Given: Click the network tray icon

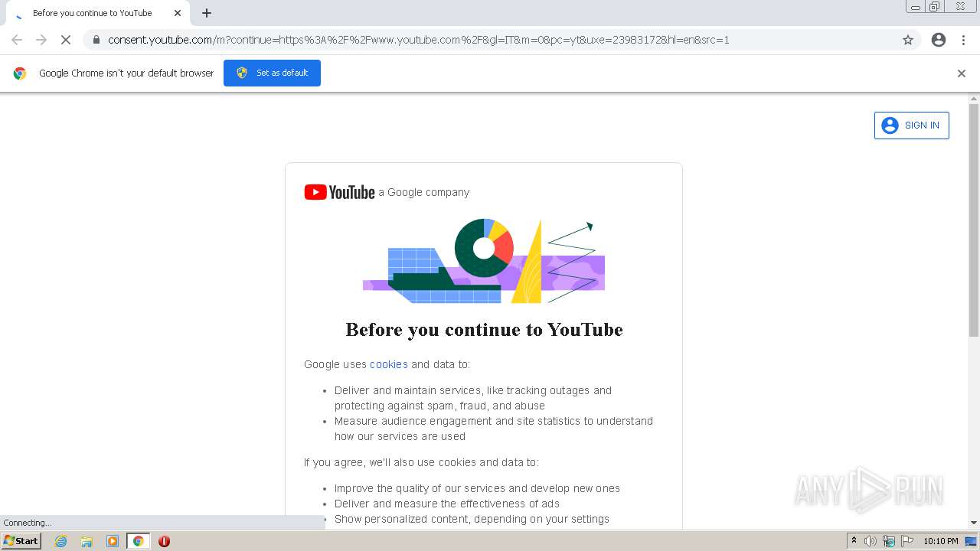Looking at the screenshot, I should coord(889,541).
